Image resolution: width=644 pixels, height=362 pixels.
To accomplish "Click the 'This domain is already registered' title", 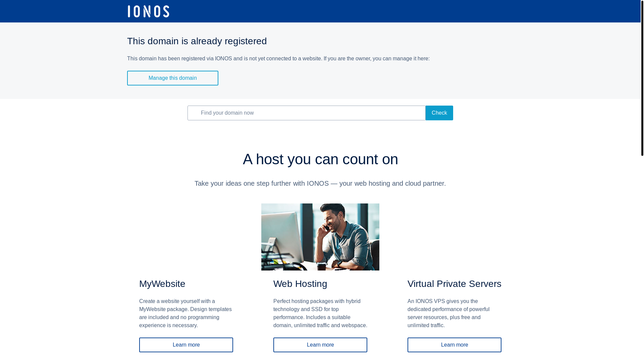I will point(197,41).
